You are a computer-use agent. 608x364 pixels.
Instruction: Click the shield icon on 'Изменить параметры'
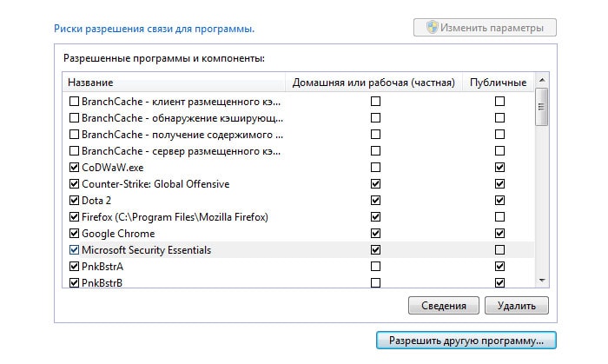click(x=432, y=28)
